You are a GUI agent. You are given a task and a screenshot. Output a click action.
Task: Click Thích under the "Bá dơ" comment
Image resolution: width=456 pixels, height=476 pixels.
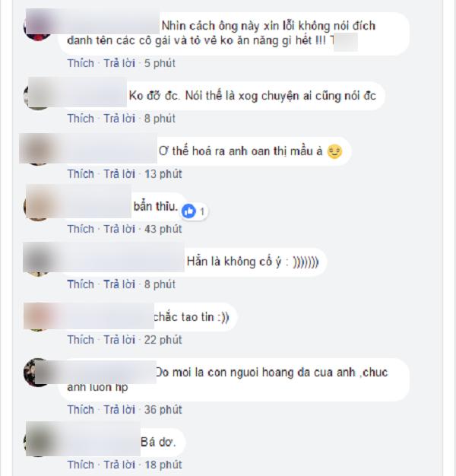[81, 465]
